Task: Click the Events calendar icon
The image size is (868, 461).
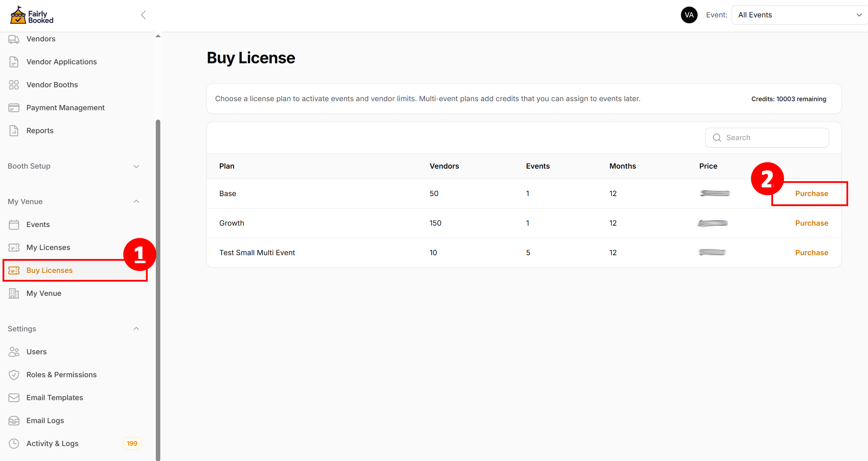Action: (x=14, y=225)
